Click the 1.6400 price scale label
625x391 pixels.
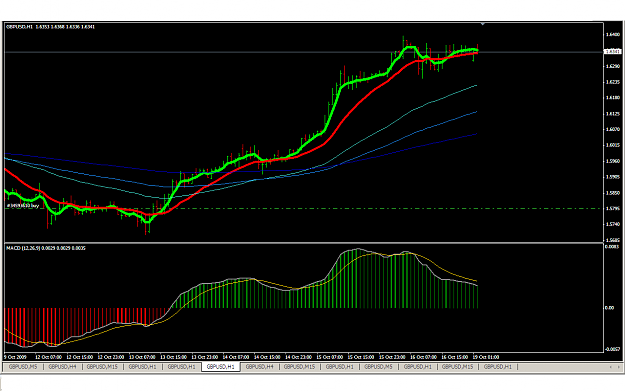(x=613, y=35)
